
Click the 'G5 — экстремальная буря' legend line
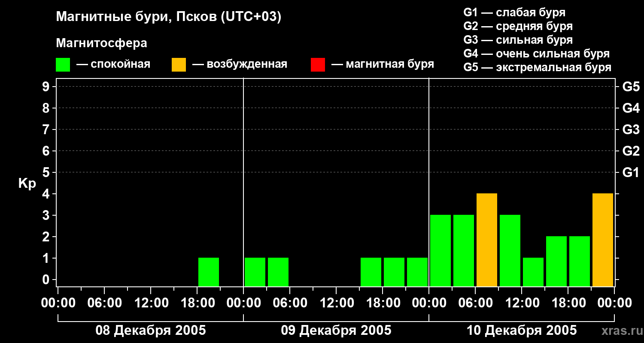[x=537, y=67]
